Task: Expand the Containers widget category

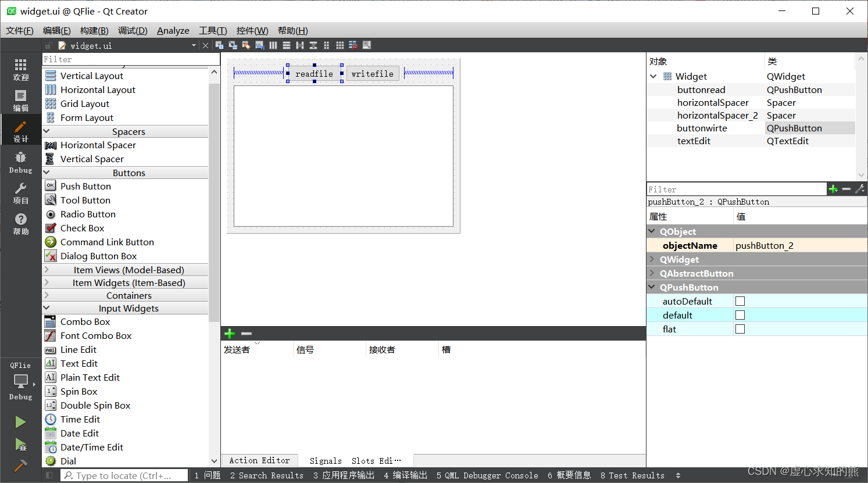Action: click(125, 295)
